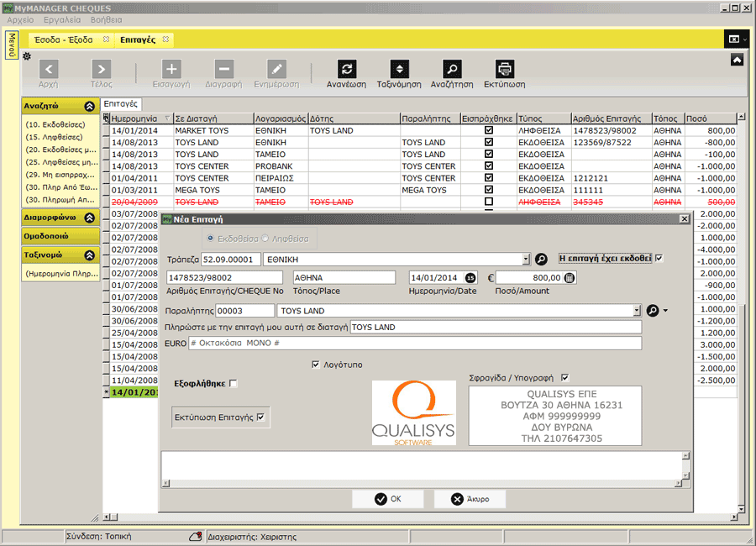Click the QUALISYS logo image
This screenshot has width=756, height=546.
(413, 413)
